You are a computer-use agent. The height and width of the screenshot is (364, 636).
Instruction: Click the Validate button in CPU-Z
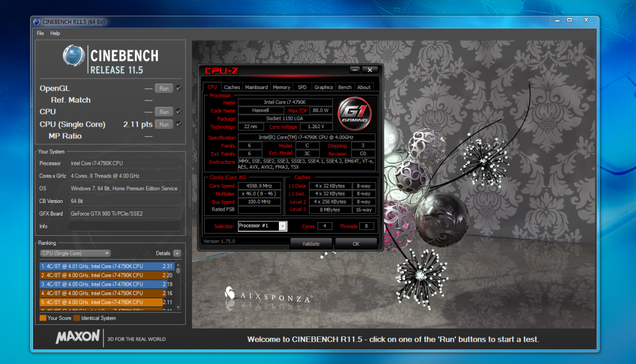311,244
